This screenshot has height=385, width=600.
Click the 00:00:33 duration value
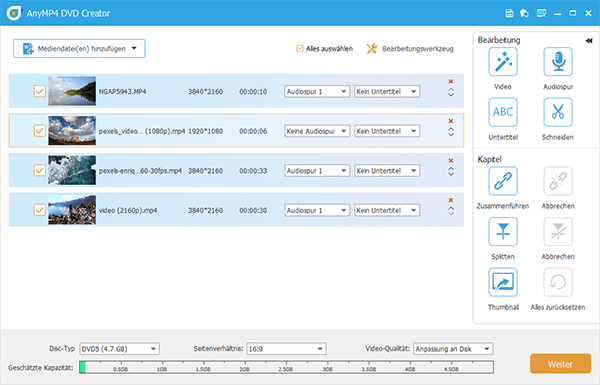click(x=253, y=171)
